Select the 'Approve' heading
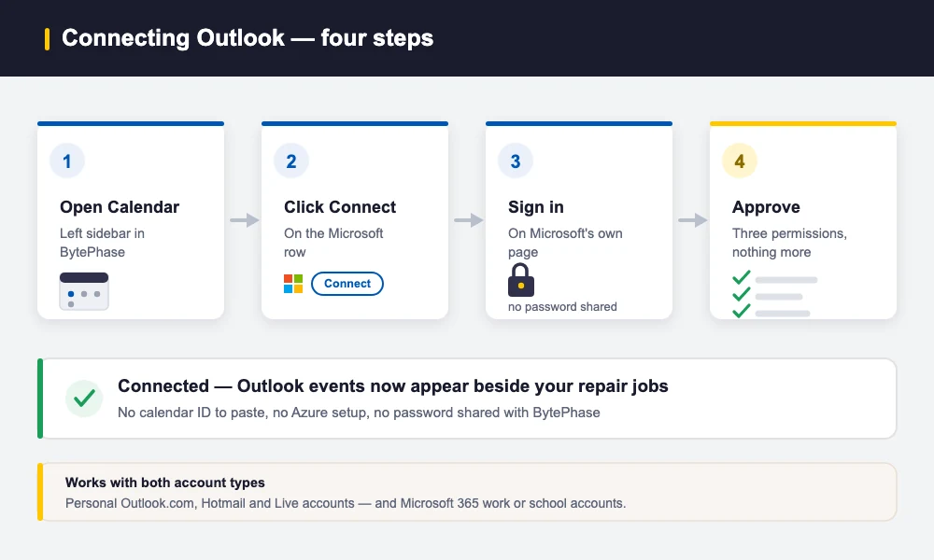 [x=766, y=207]
